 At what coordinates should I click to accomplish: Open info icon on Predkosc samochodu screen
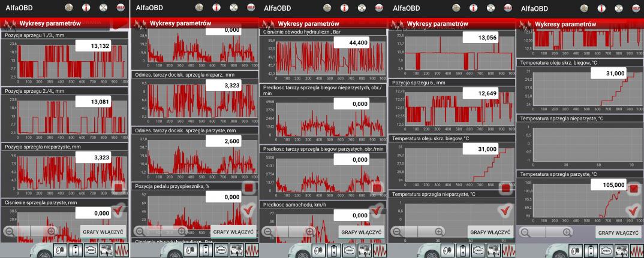click(x=344, y=7)
